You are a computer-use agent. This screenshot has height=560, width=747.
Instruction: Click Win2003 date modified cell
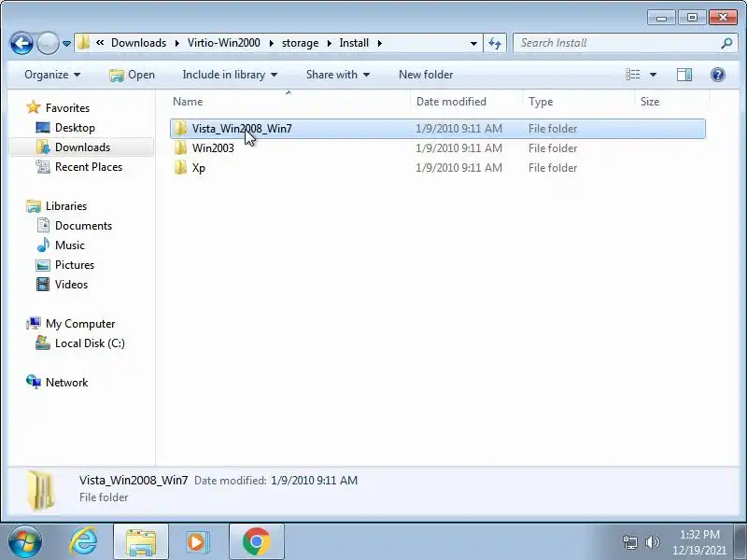(458, 148)
